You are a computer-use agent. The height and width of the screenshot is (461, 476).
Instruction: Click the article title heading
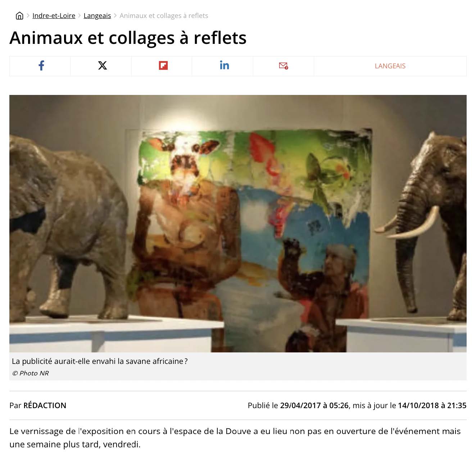tap(128, 38)
